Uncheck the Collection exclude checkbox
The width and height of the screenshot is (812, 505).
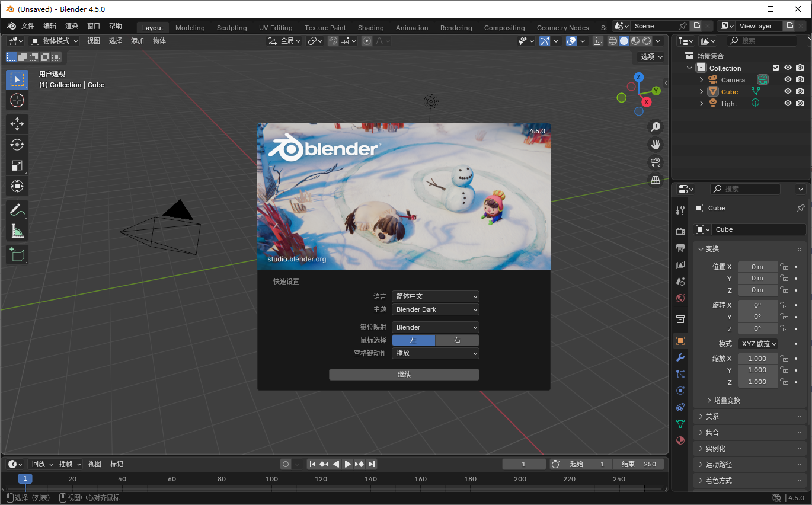pos(776,68)
